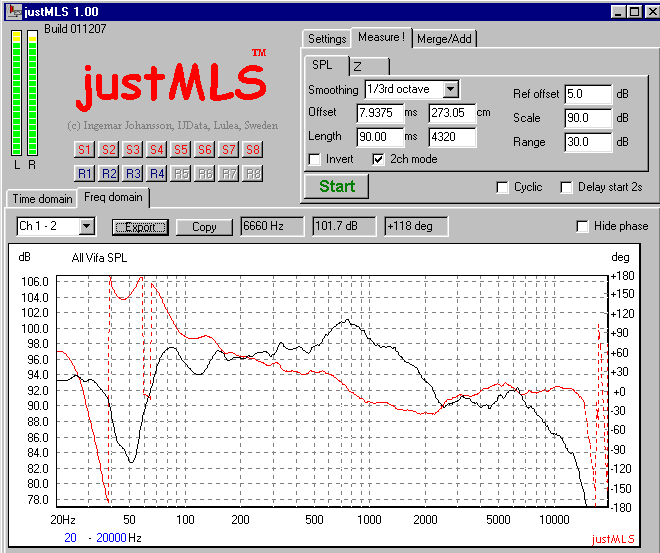Click the justMLS title bar application icon
660x553 pixels.
14,11
